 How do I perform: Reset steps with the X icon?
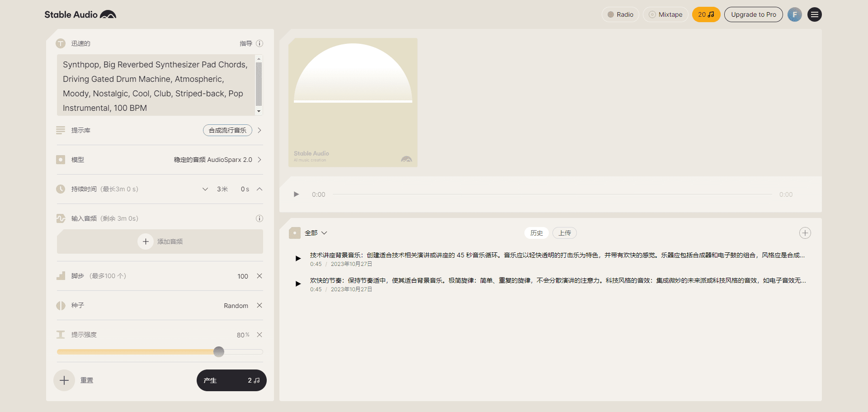(259, 276)
